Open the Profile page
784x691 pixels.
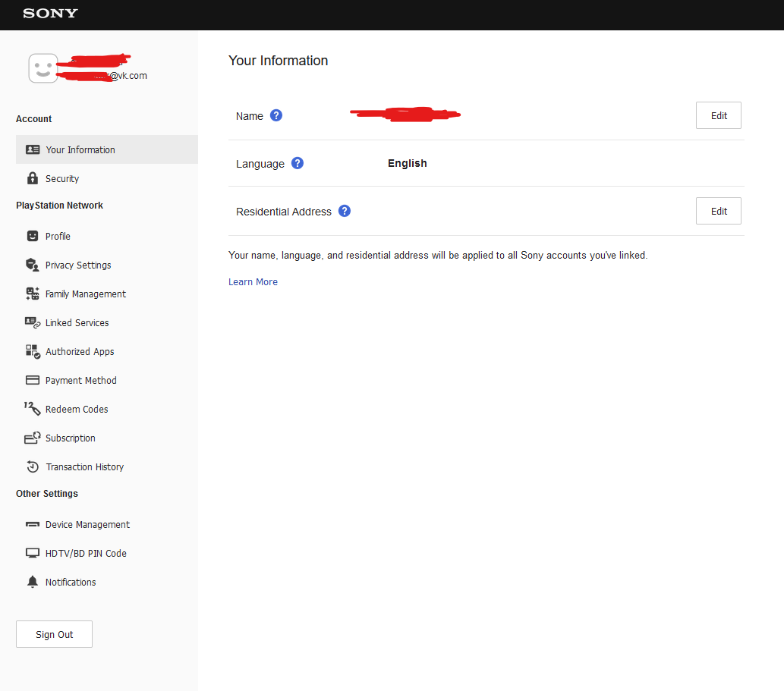(107, 236)
